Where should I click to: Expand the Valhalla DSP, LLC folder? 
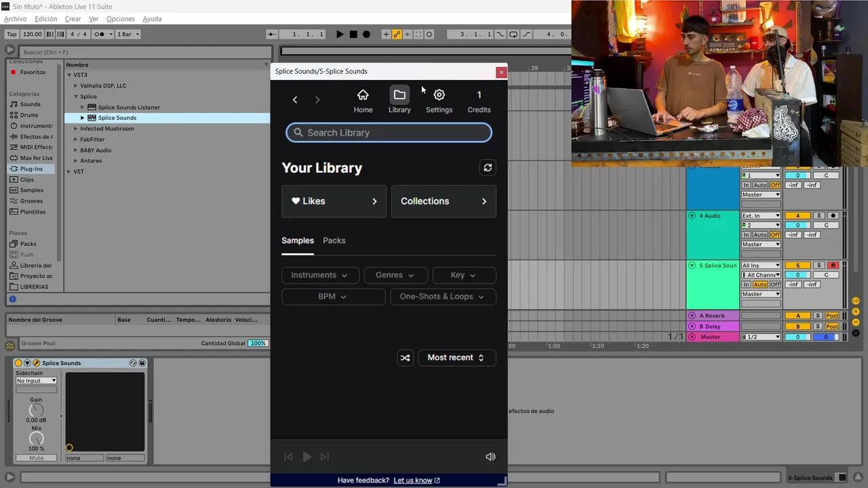(x=76, y=86)
